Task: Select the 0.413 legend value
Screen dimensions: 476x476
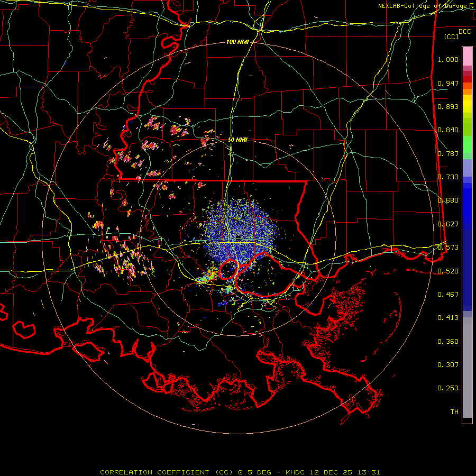Action: tap(448, 318)
